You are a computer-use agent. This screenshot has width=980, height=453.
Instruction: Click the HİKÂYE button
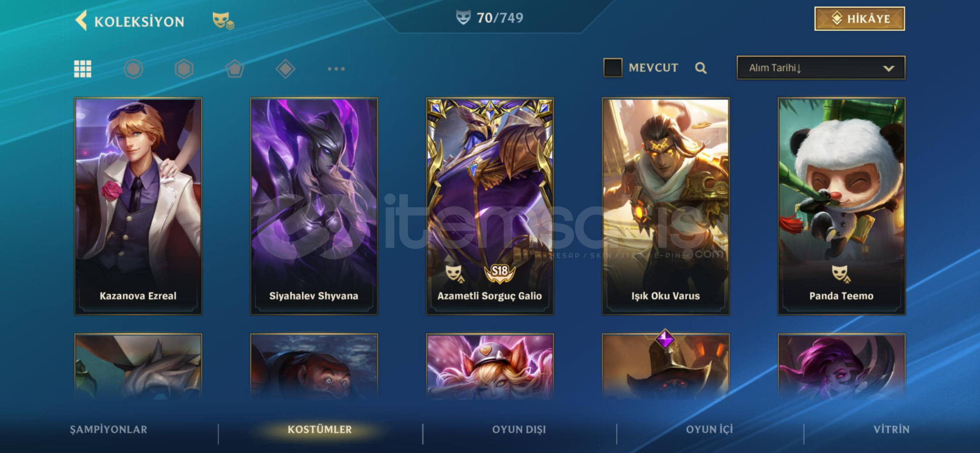click(859, 18)
